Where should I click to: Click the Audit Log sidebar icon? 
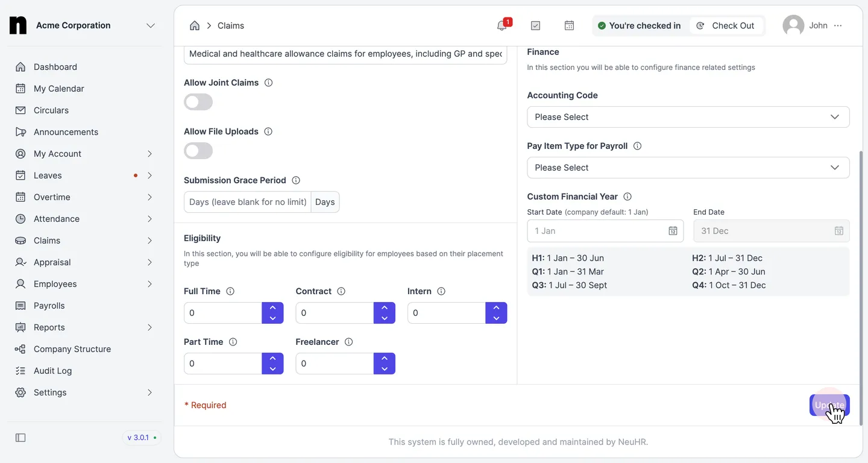(20, 371)
